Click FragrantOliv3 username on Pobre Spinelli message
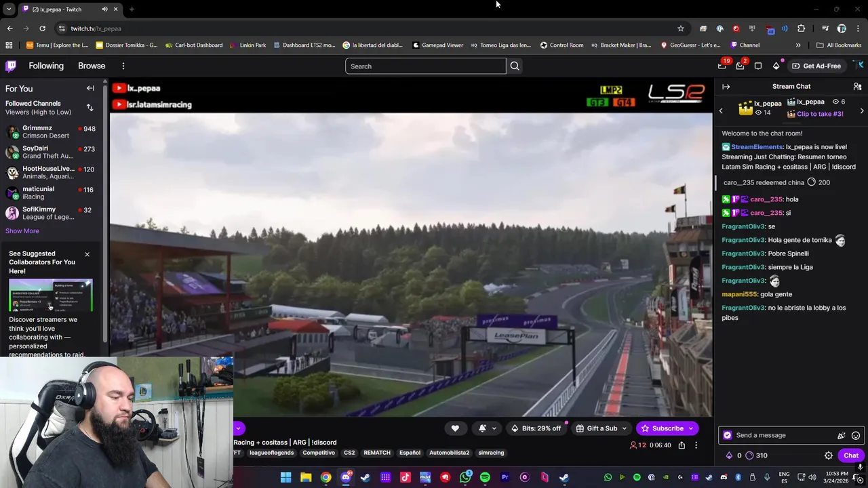The image size is (868, 488). (743, 253)
